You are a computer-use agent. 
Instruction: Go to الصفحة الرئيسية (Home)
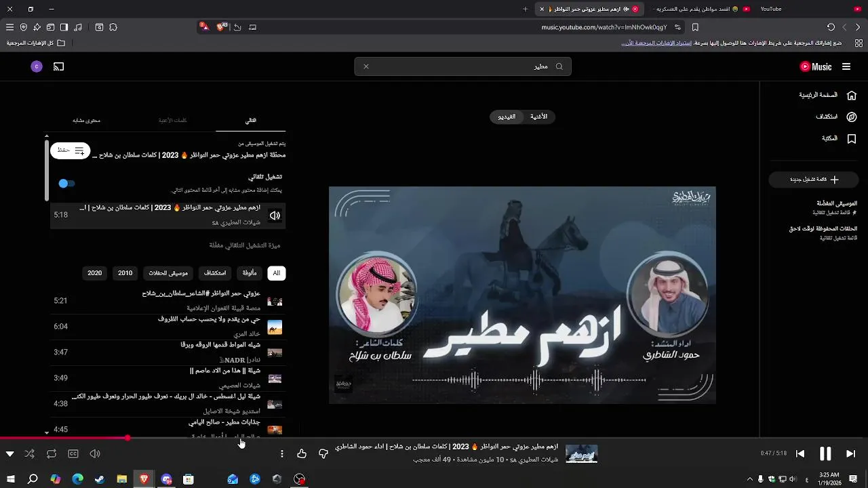coord(827,96)
